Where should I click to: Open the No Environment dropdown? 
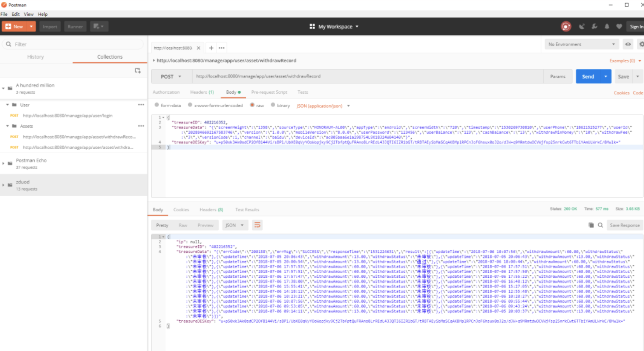(x=581, y=44)
